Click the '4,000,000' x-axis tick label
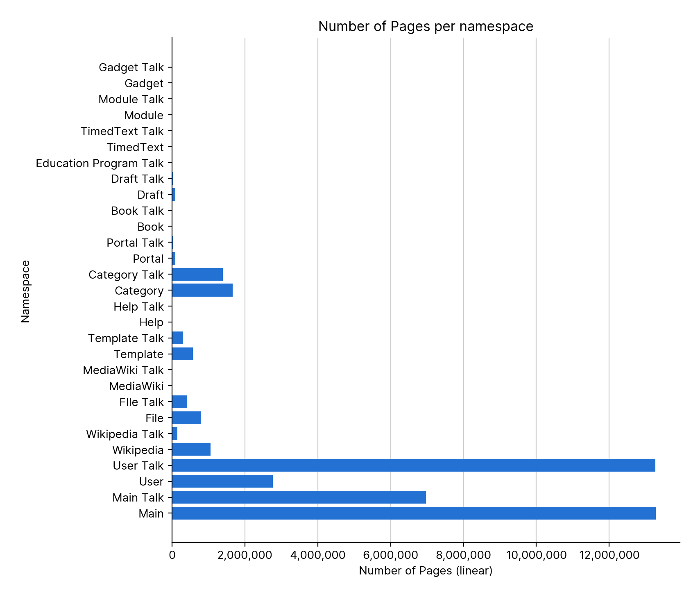The image size is (700, 597). [318, 555]
